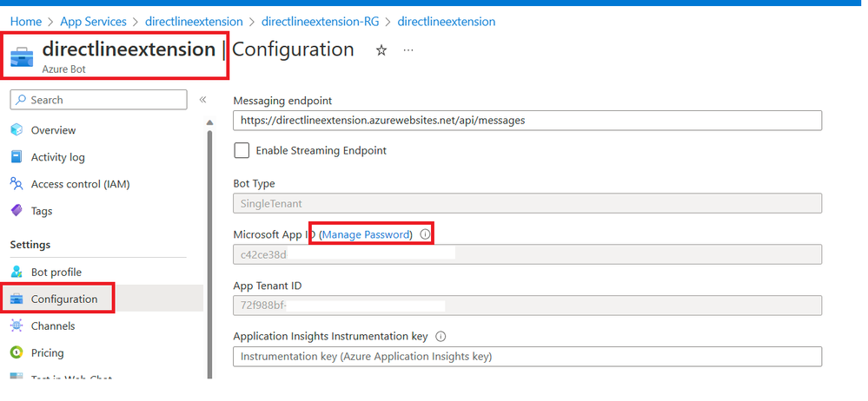Collapse the sidebar with double chevron
The height and width of the screenshot is (401, 868).
click(x=203, y=100)
